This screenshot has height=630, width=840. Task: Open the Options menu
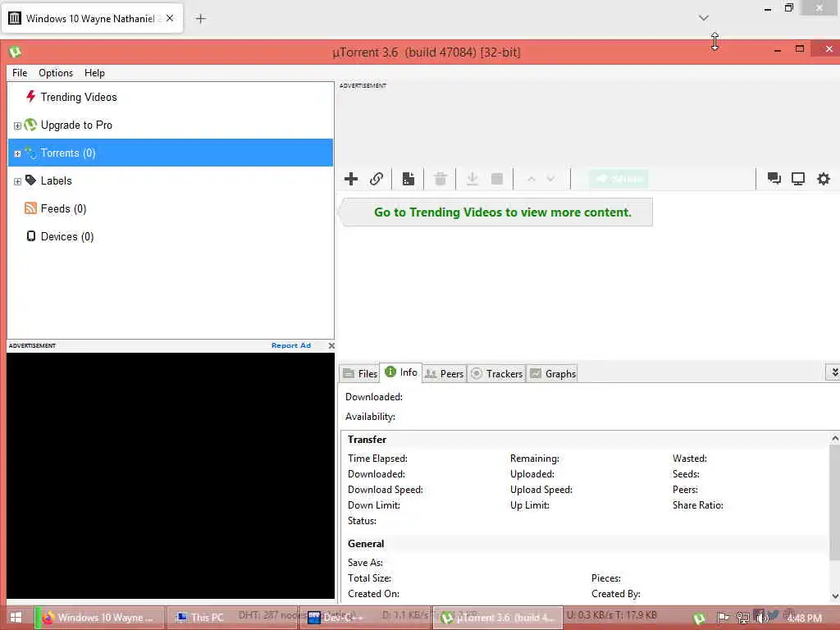56,73
